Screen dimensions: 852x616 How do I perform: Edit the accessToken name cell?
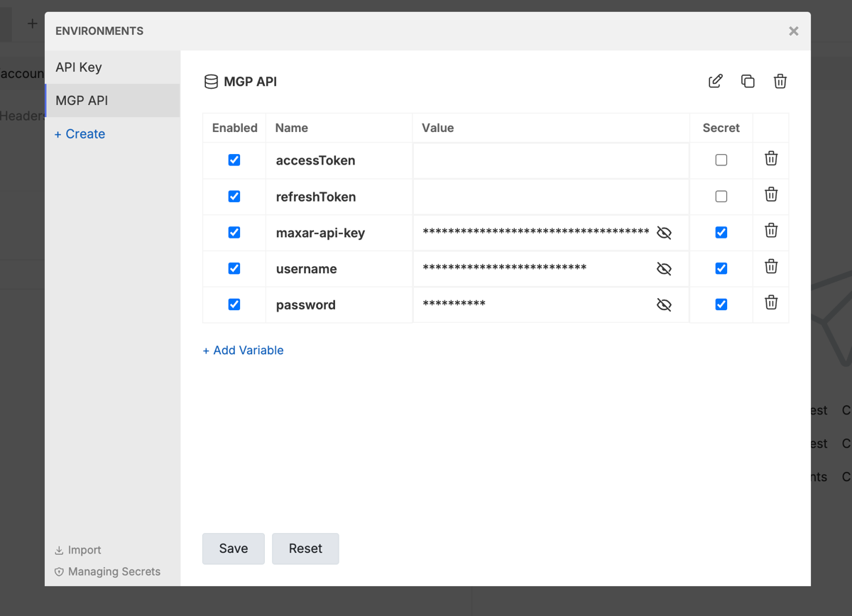(339, 160)
